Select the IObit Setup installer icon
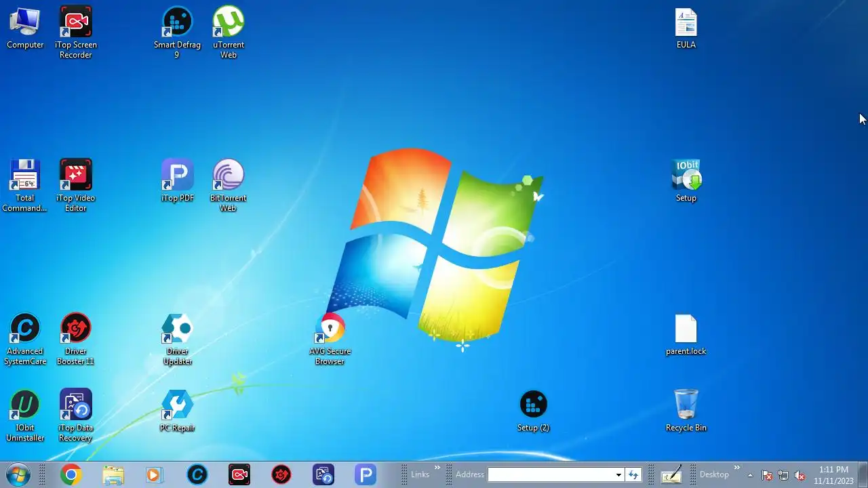Viewport: 868px width, 488px height. [x=686, y=182]
